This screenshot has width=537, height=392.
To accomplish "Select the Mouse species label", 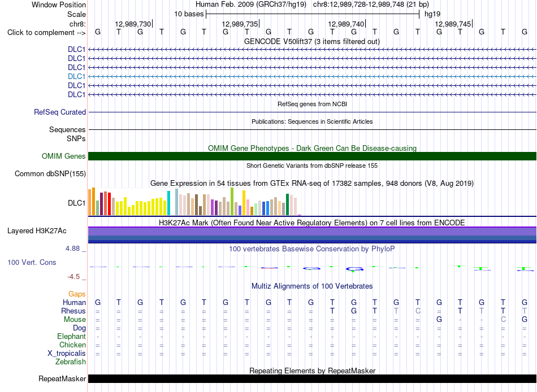I will click(75, 320).
